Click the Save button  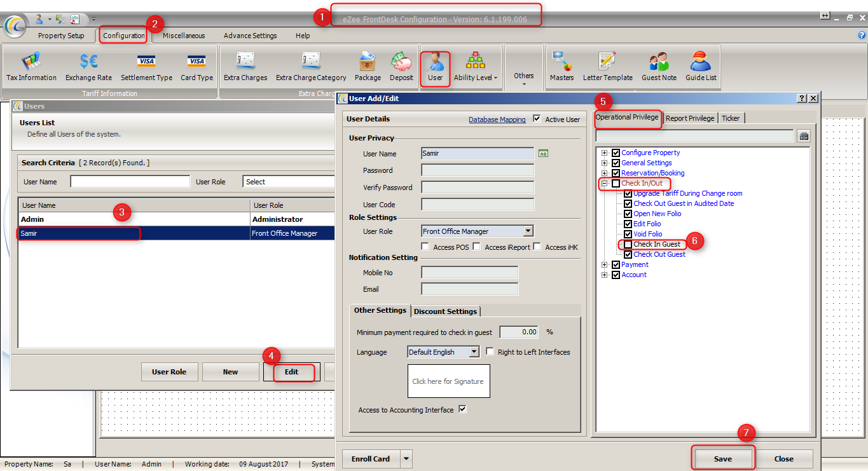(x=722, y=459)
